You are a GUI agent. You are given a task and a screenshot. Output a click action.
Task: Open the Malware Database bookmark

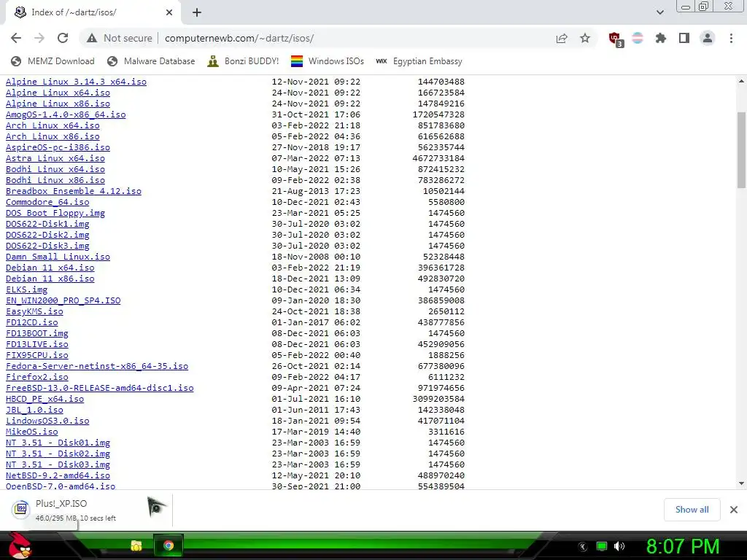tap(151, 61)
